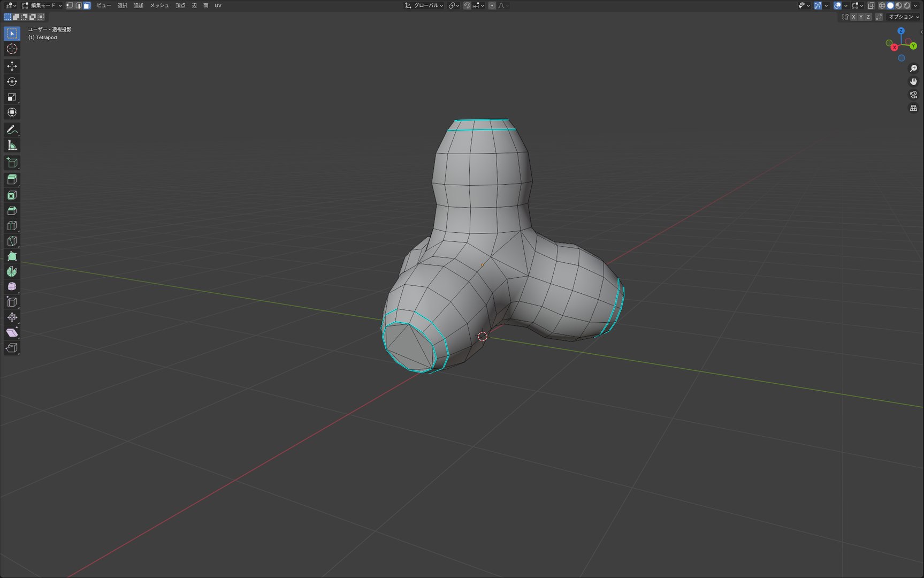Switch to wireframe viewport shading
924x578 pixels.
click(882, 5)
